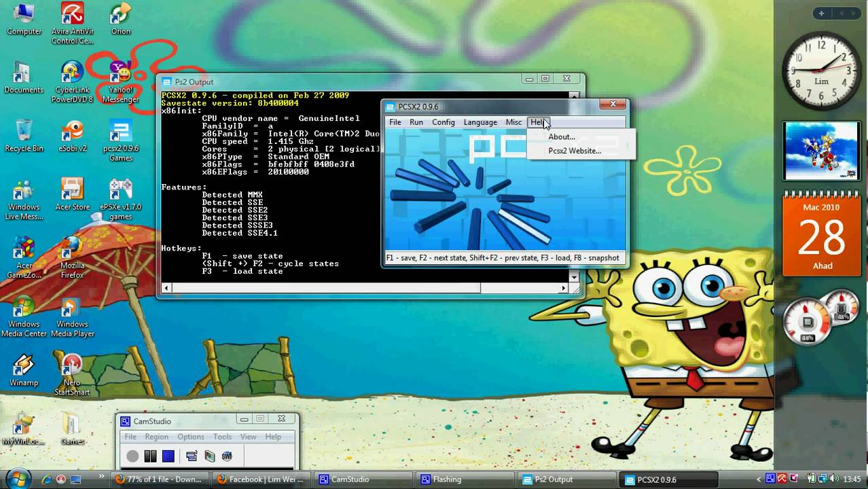The height and width of the screenshot is (489, 868).
Task: Open Yahoo! Messenger desktop icon
Action: [121, 81]
